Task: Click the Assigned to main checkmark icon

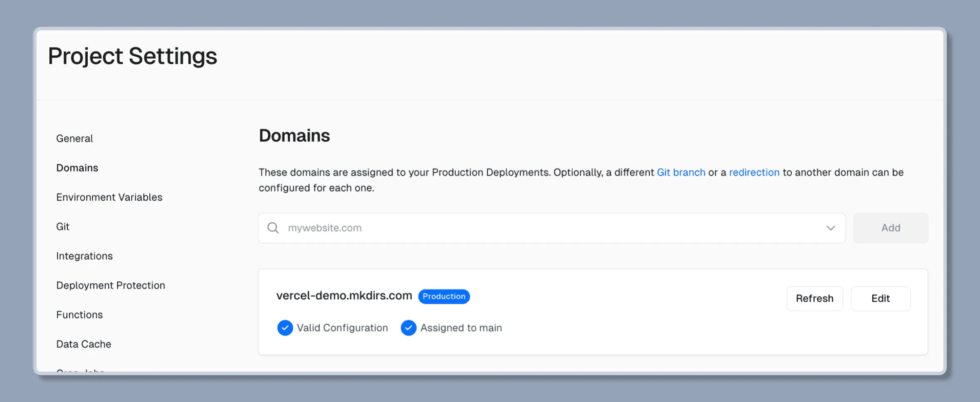Action: (x=408, y=328)
